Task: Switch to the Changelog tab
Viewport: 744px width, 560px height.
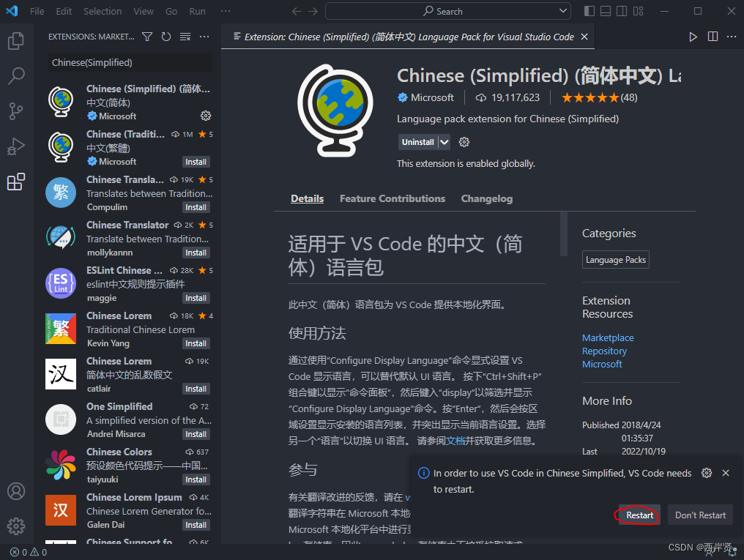Action: point(487,198)
